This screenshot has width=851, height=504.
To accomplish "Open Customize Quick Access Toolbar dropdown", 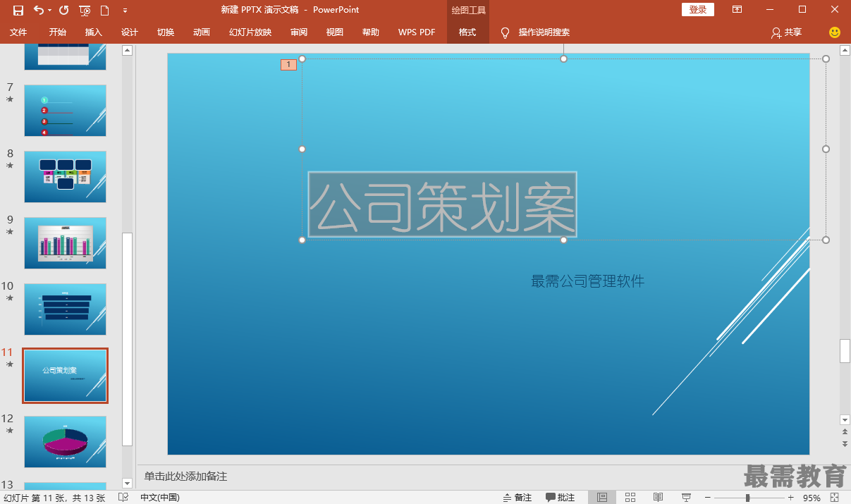I will [x=125, y=11].
